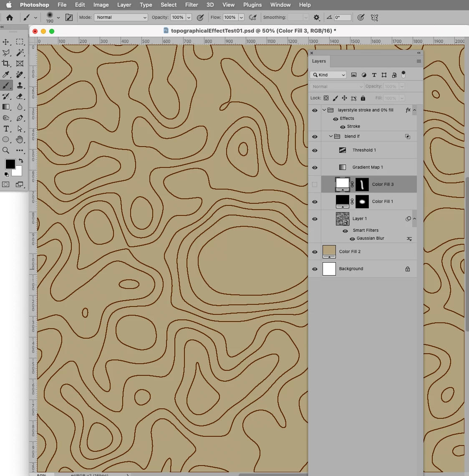Viewport: 469px width, 476px height.
Task: Select the Move tool
Action: (x=6, y=42)
